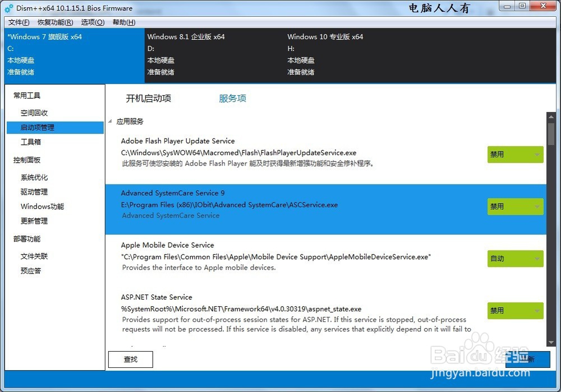Click the 控制面板 section header
561x392 pixels.
tap(27, 160)
